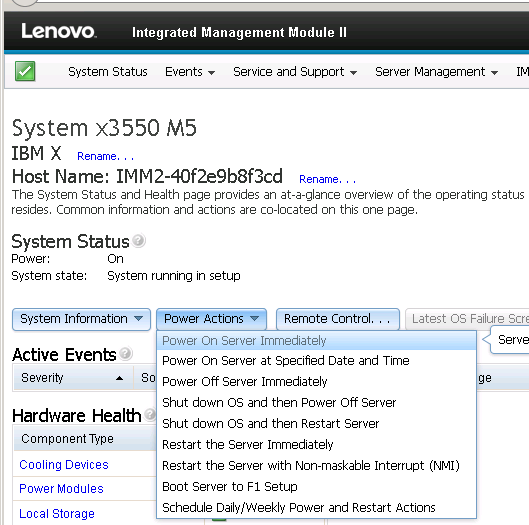The image size is (529, 525).
Task: Open the System Status tab
Action: [x=108, y=72]
